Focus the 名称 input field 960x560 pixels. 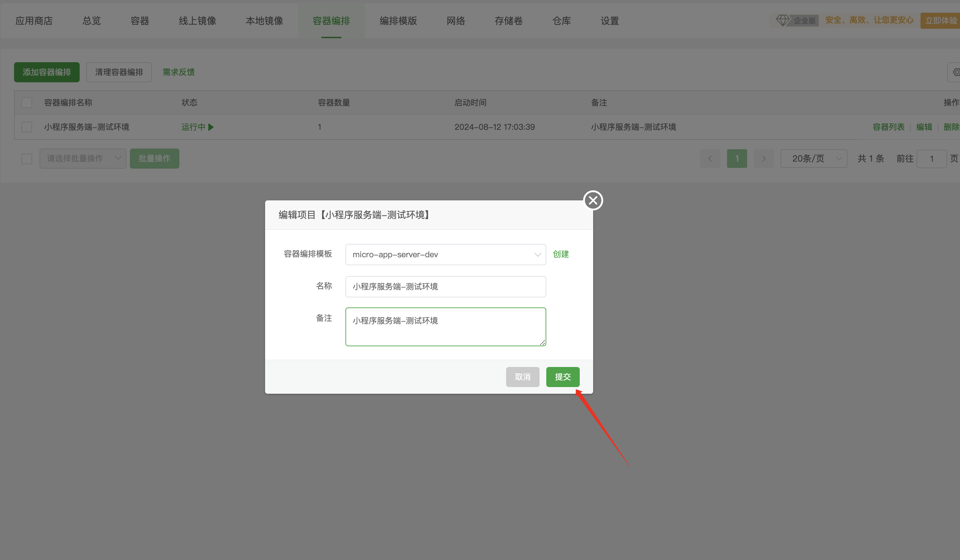pyautogui.click(x=445, y=286)
